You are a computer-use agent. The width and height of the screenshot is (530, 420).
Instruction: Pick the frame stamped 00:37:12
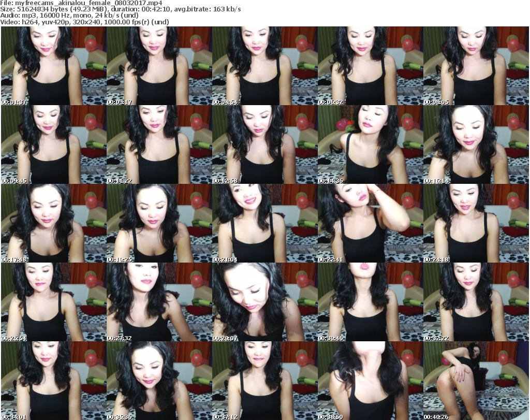click(264, 381)
